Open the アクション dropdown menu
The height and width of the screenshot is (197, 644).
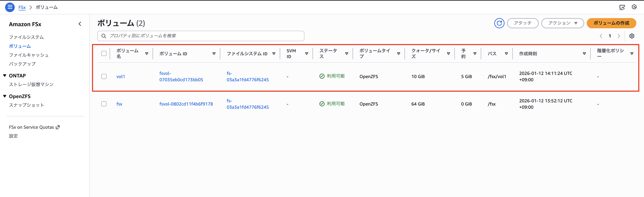(x=562, y=23)
